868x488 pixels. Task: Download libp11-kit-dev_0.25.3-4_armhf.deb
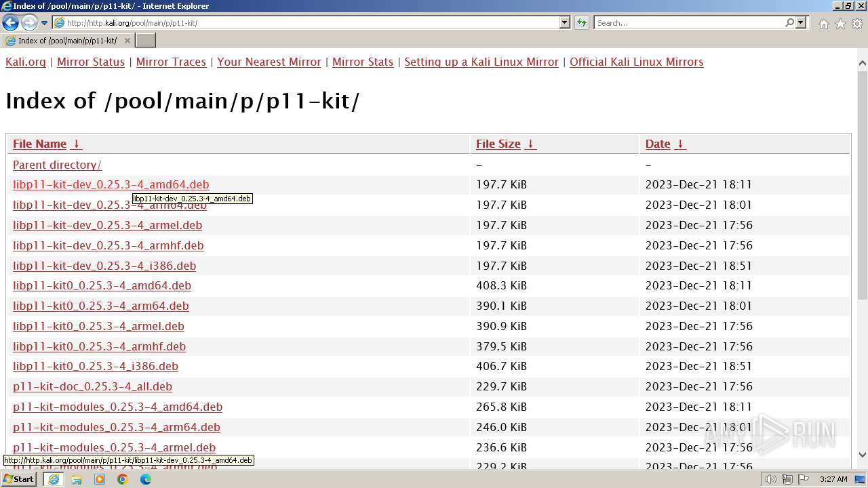point(108,245)
